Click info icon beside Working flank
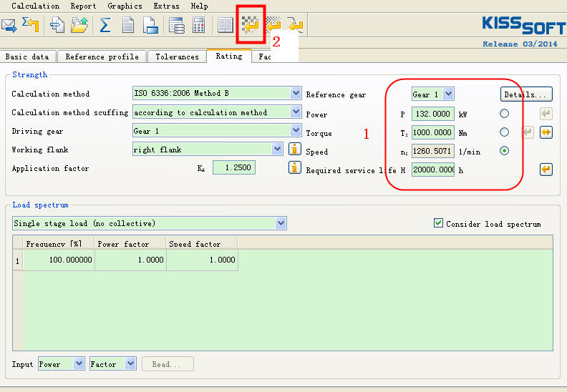567x392 pixels. point(295,149)
